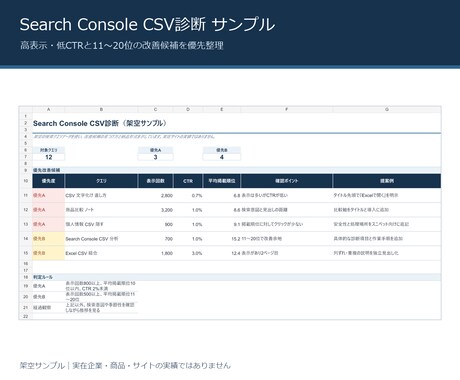Select the suggestion cell mentioning 'Excelで開く'

[387, 195]
